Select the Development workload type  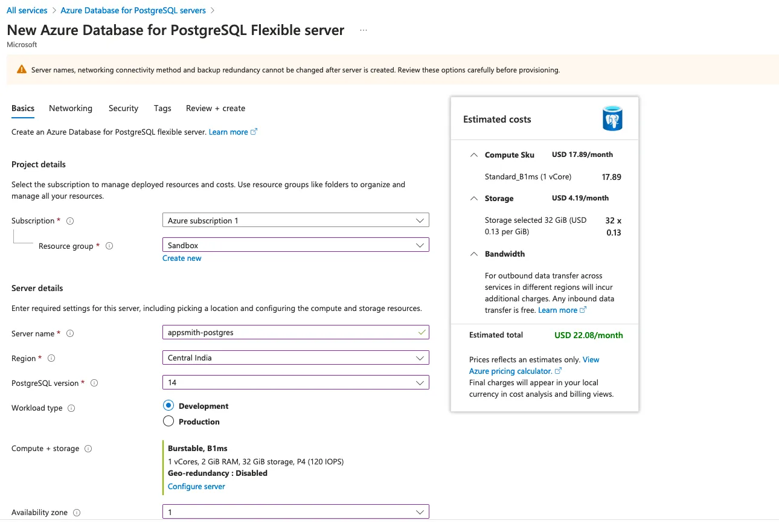coord(168,406)
